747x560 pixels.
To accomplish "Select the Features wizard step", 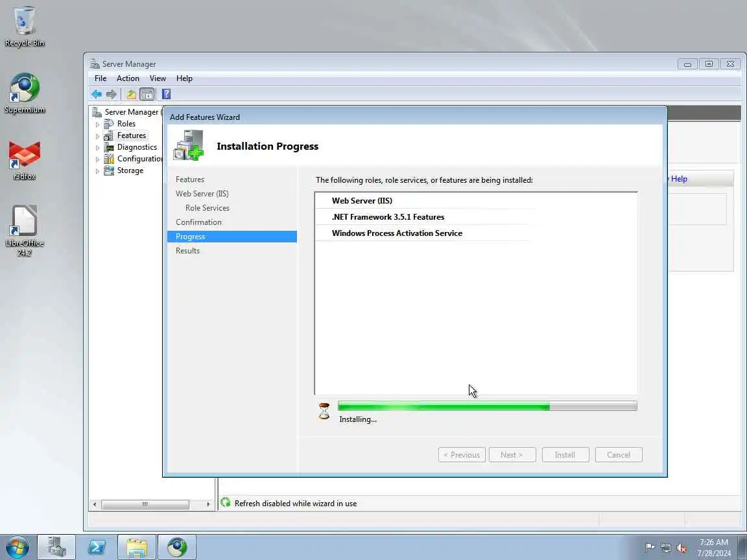I will coord(189,180).
